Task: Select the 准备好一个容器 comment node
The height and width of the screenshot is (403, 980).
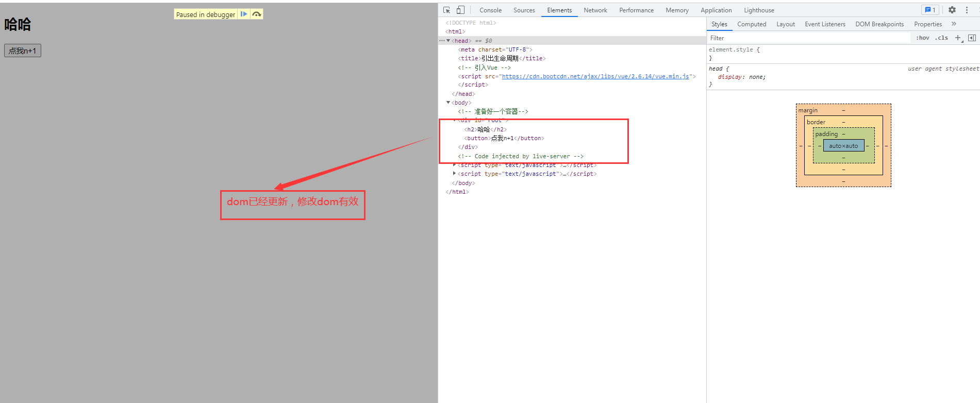Action: pos(493,111)
